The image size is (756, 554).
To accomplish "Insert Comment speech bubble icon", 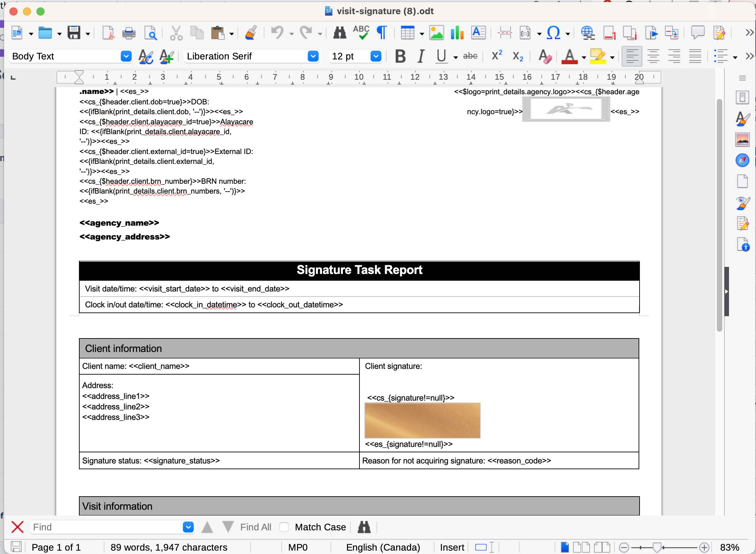I will (x=698, y=33).
